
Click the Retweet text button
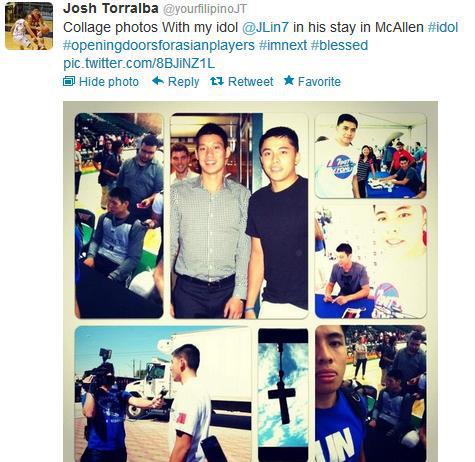pos(251,82)
